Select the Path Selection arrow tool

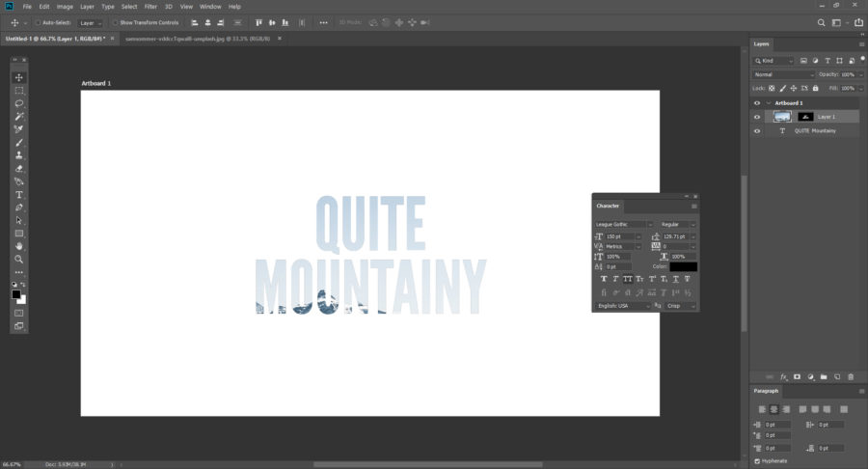click(19, 220)
